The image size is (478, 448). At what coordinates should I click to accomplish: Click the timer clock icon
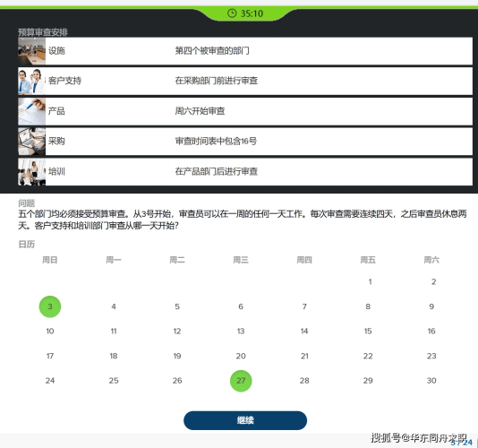[x=232, y=13]
